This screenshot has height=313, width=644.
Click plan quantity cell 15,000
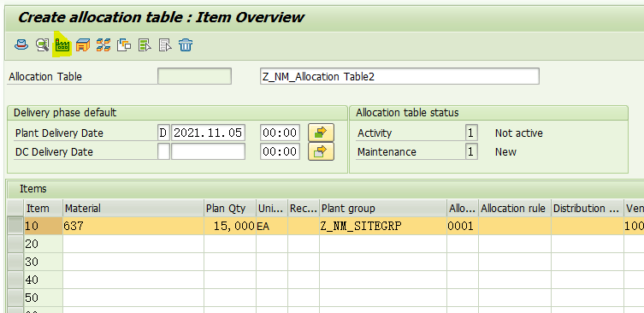click(x=230, y=226)
